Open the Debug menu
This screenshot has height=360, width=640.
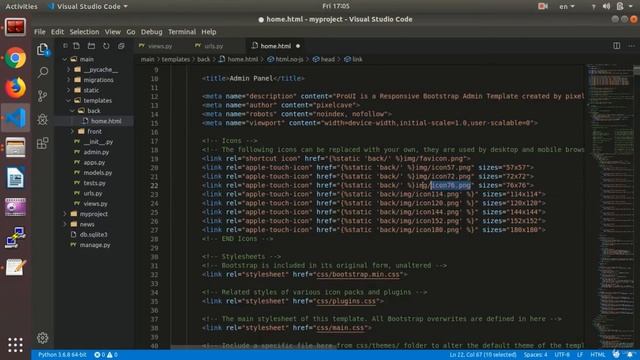(x=151, y=32)
